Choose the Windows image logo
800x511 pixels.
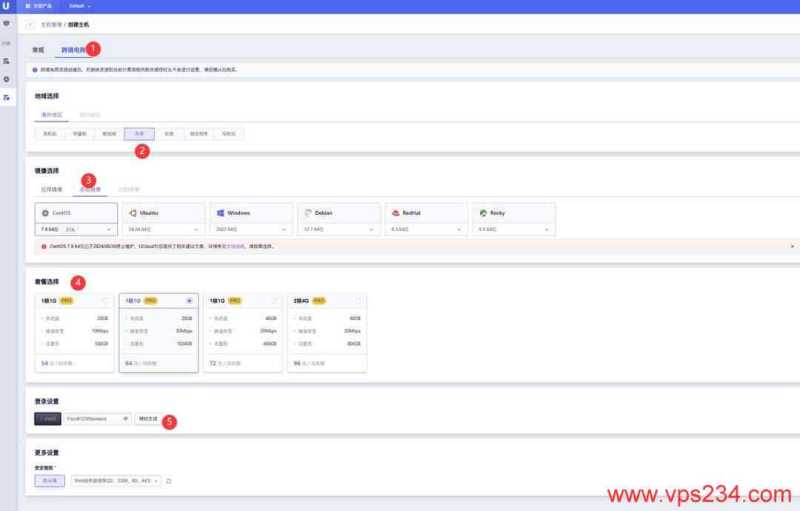(219, 212)
